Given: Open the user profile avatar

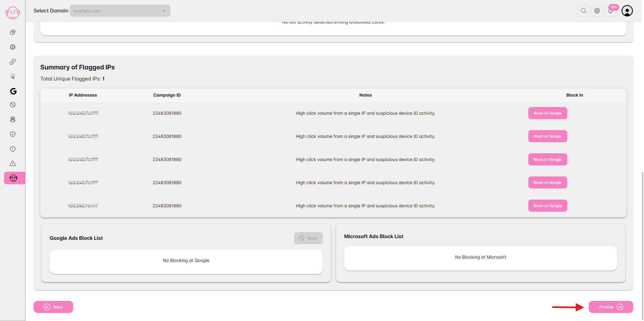Looking at the screenshot, I should [x=627, y=11].
